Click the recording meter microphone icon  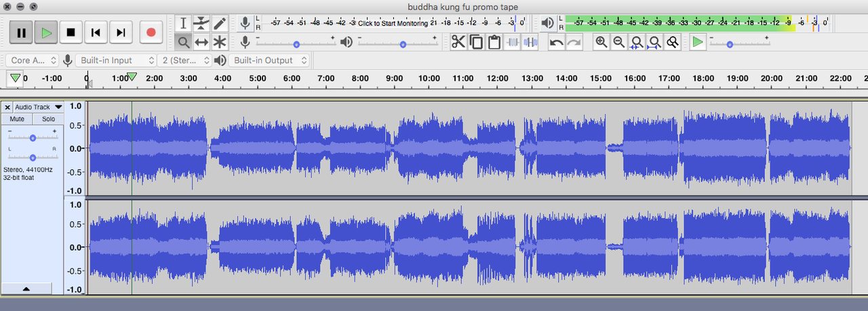pyautogui.click(x=245, y=23)
